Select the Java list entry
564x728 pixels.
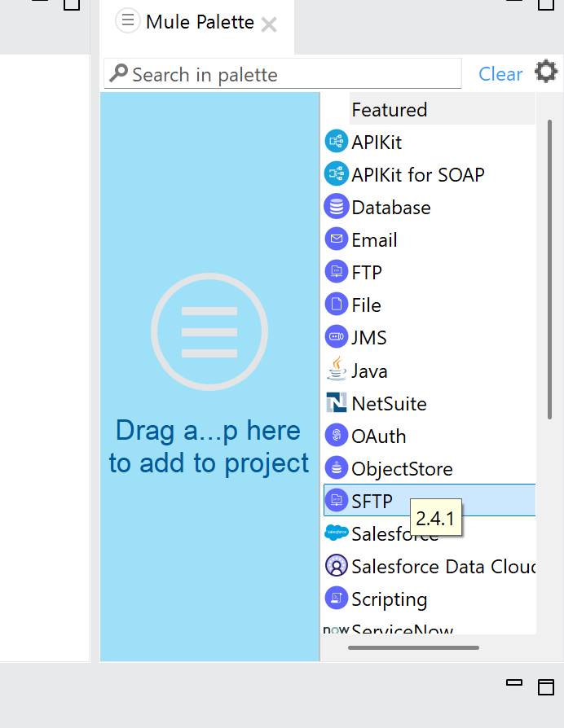tap(369, 371)
